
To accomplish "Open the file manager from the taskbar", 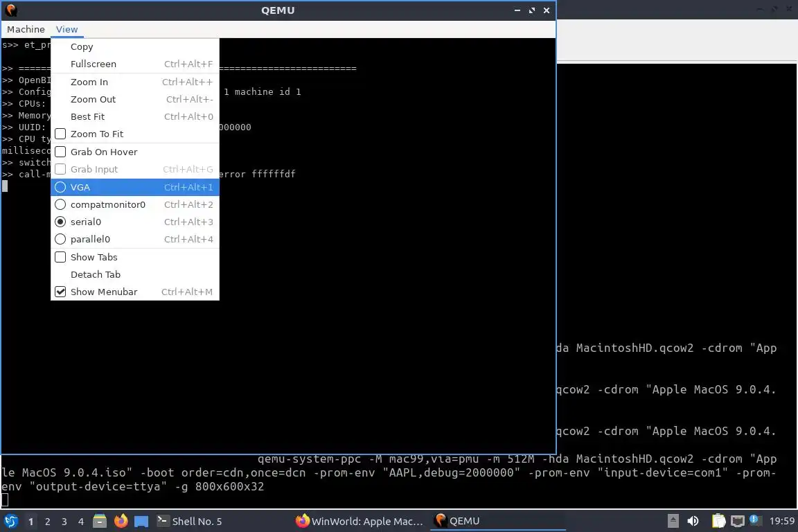I will pos(100,522).
